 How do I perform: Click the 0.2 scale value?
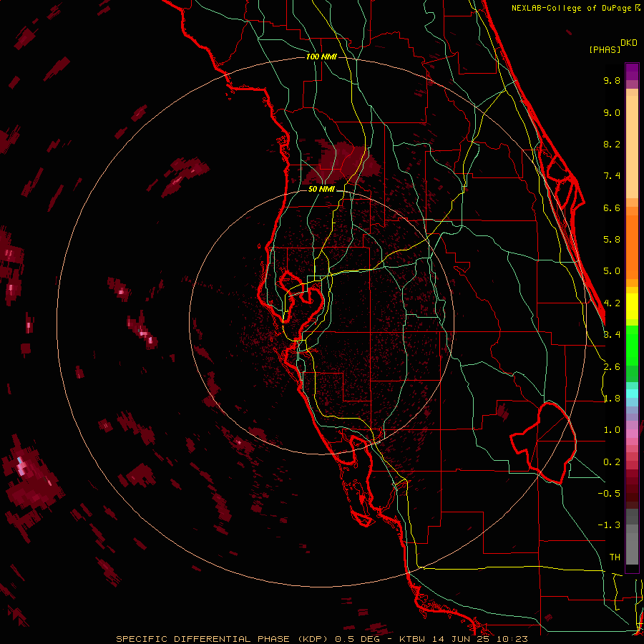point(612,462)
